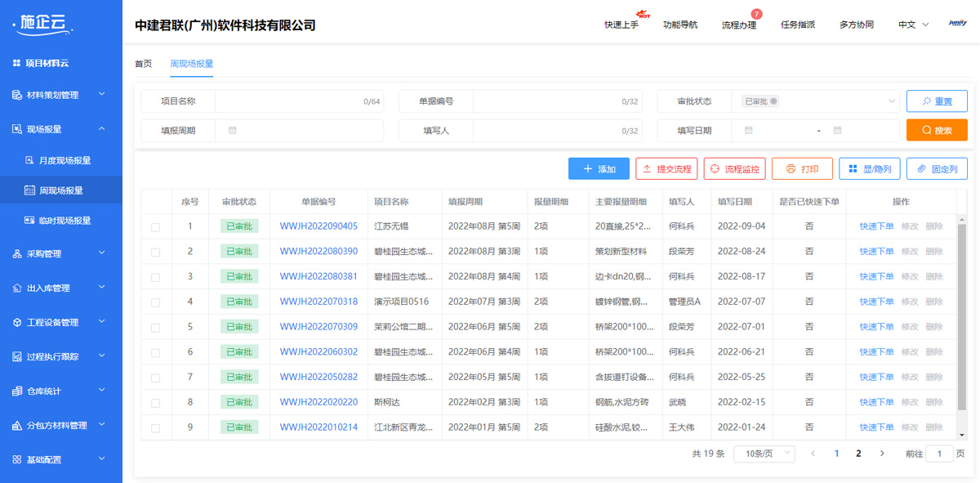The image size is (980, 483).
Task: Click the 打印 button
Action: click(802, 169)
